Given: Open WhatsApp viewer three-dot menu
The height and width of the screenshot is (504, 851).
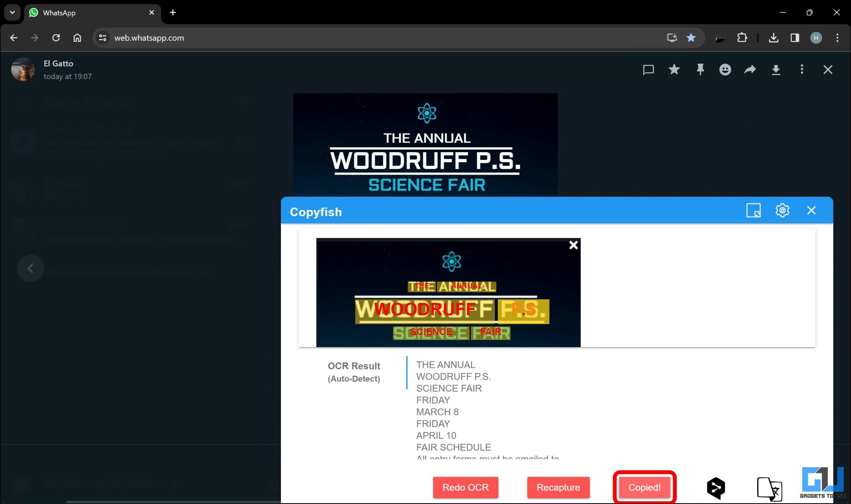Looking at the screenshot, I should [x=802, y=70].
